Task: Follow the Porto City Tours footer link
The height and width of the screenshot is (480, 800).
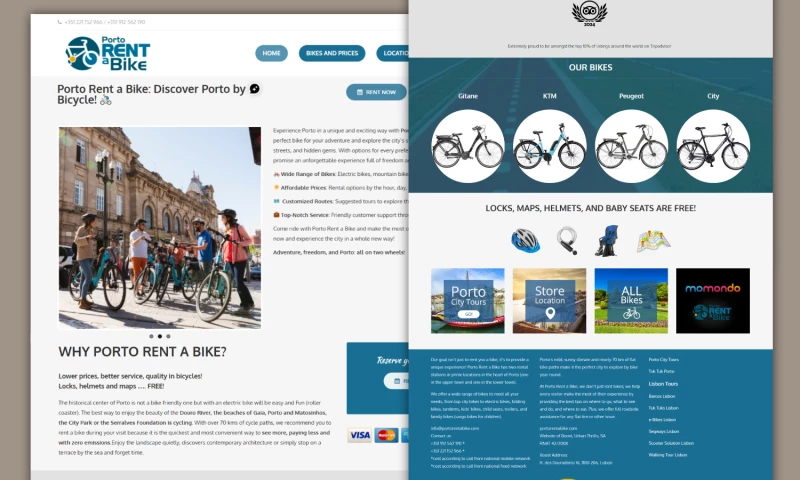Action: point(664,360)
